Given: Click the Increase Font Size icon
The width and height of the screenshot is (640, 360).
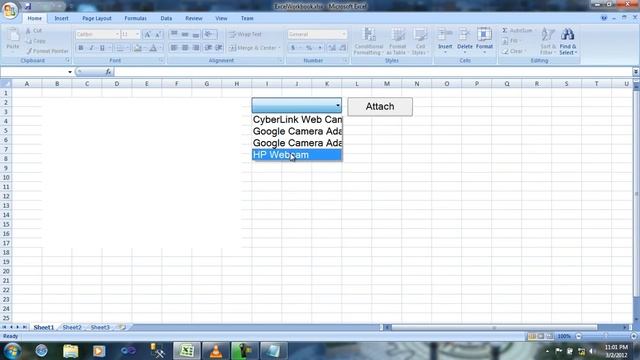Looking at the screenshot, I should [148, 35].
